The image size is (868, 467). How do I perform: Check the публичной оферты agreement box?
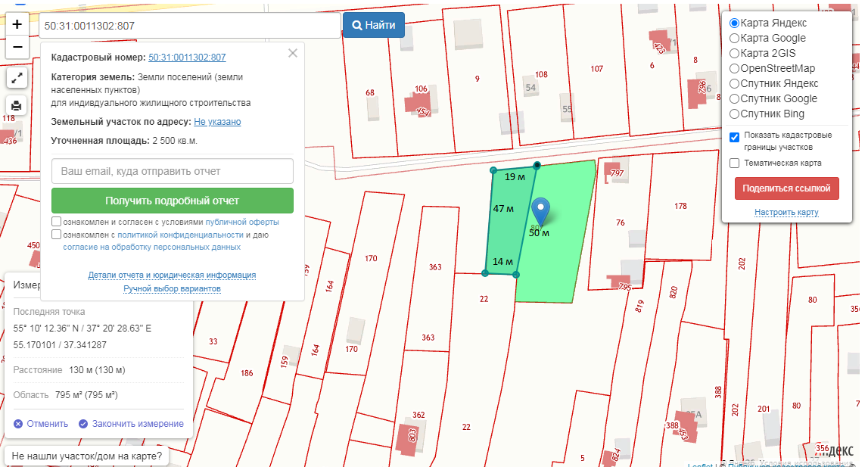coord(57,222)
